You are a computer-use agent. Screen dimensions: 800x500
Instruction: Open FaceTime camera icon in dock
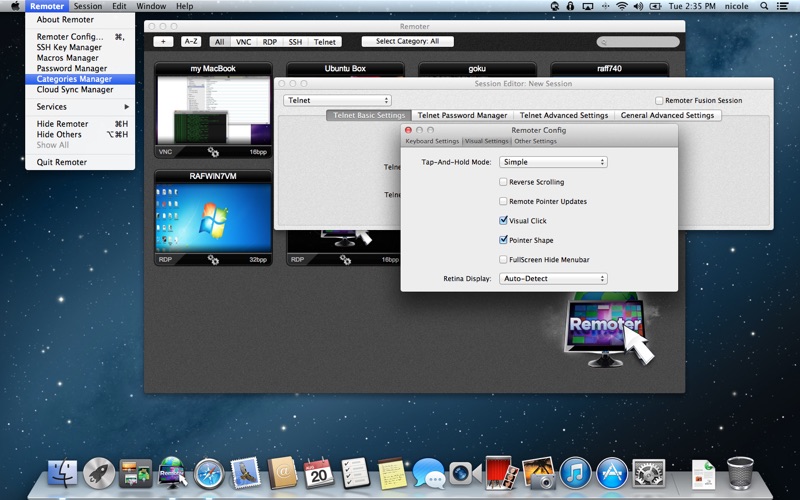465,473
